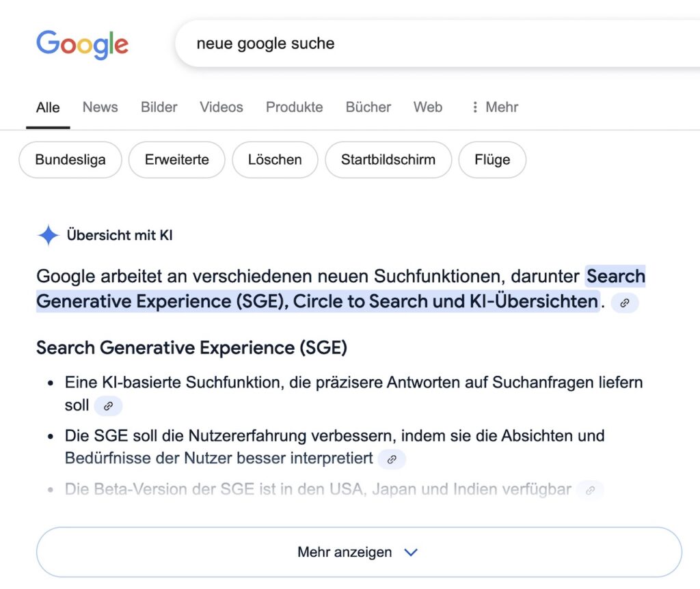
Task: Open source link icon after 'KI-Übersichten'
Action: click(625, 303)
